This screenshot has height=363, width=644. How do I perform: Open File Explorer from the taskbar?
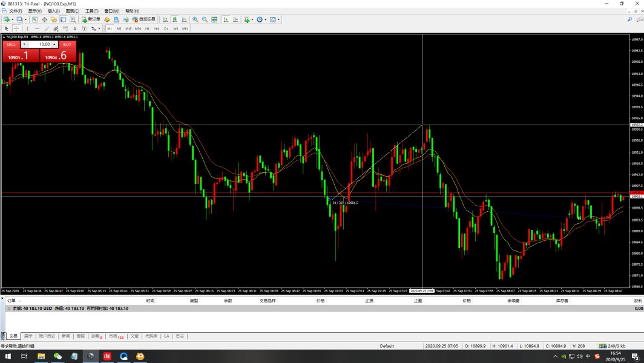pyautogui.click(x=41, y=356)
